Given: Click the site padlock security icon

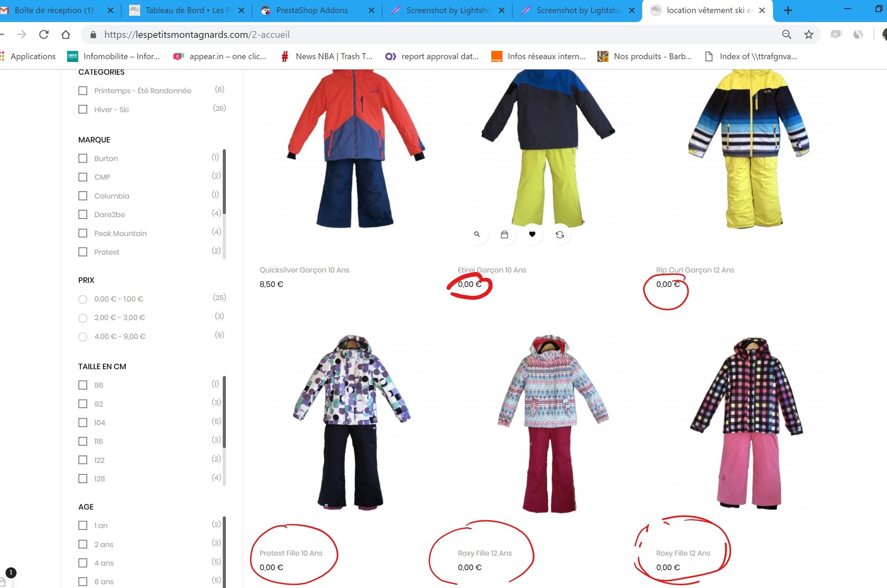Looking at the screenshot, I should tap(93, 35).
